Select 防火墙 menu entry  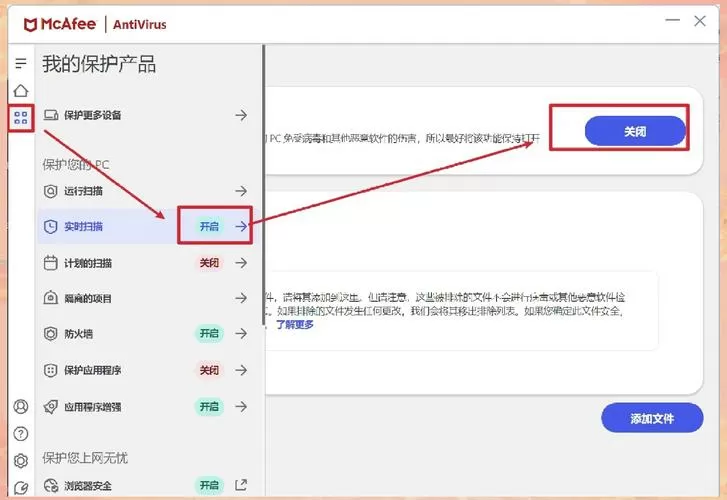(146, 333)
